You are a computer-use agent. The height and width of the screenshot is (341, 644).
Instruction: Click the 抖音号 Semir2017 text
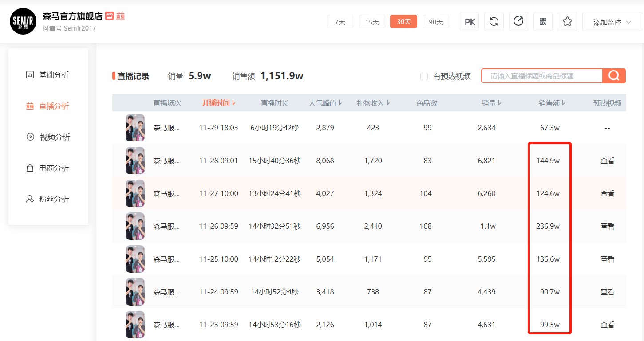(69, 28)
